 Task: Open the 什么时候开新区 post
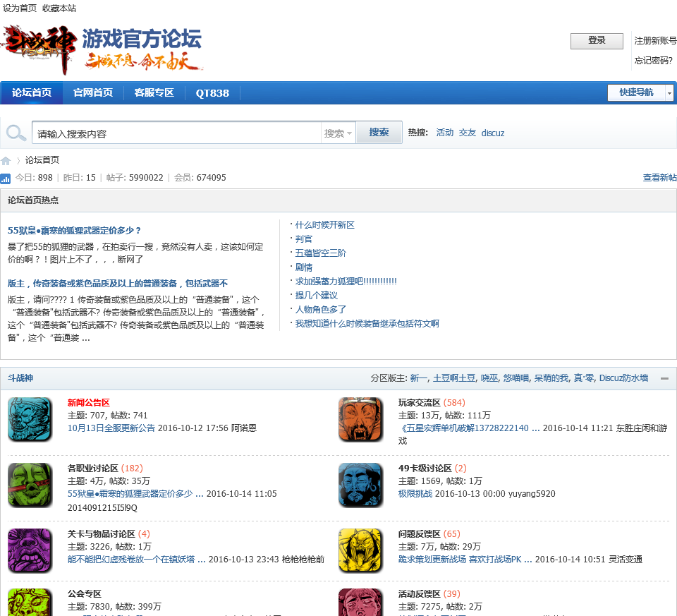tap(324, 225)
